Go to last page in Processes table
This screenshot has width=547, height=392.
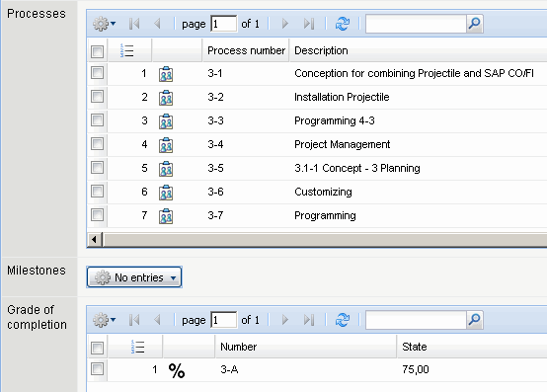pyautogui.click(x=309, y=24)
